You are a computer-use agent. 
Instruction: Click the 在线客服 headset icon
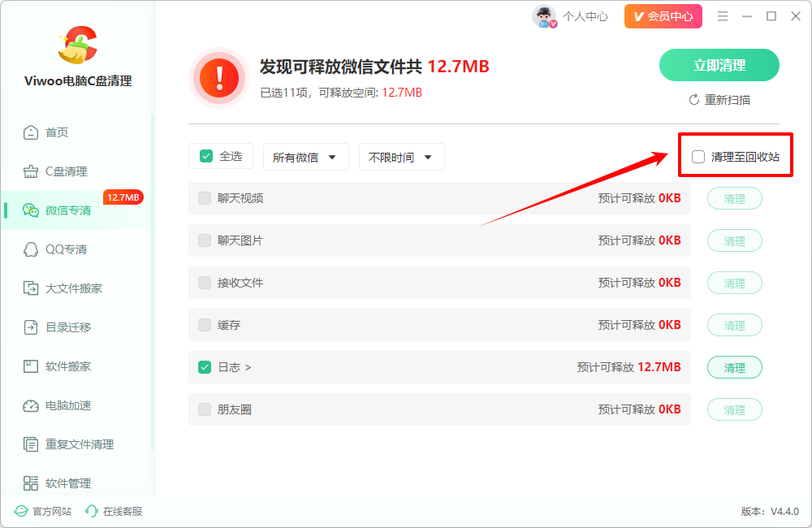tap(92, 512)
